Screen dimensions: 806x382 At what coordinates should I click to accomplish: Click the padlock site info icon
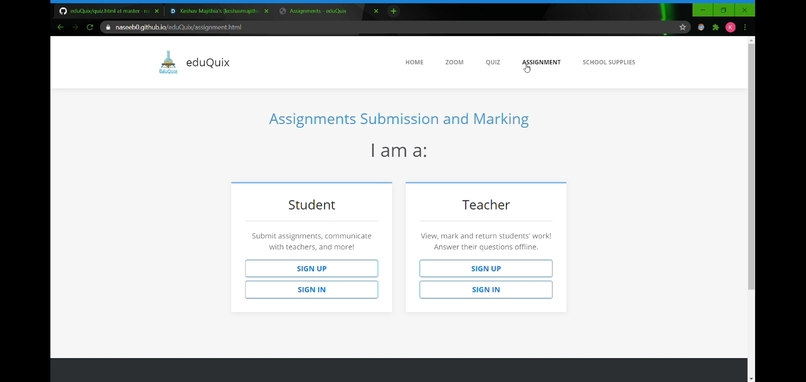[x=107, y=27]
